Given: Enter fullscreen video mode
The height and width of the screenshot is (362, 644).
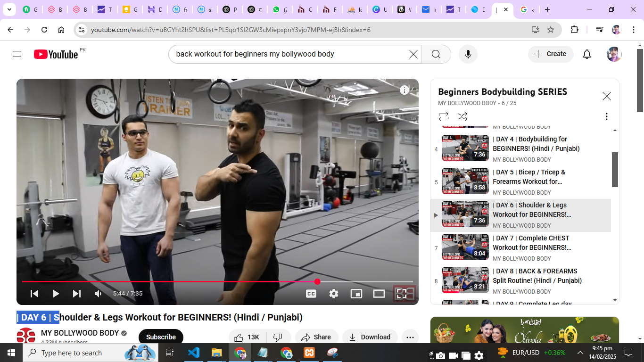Looking at the screenshot, I should pos(402,294).
